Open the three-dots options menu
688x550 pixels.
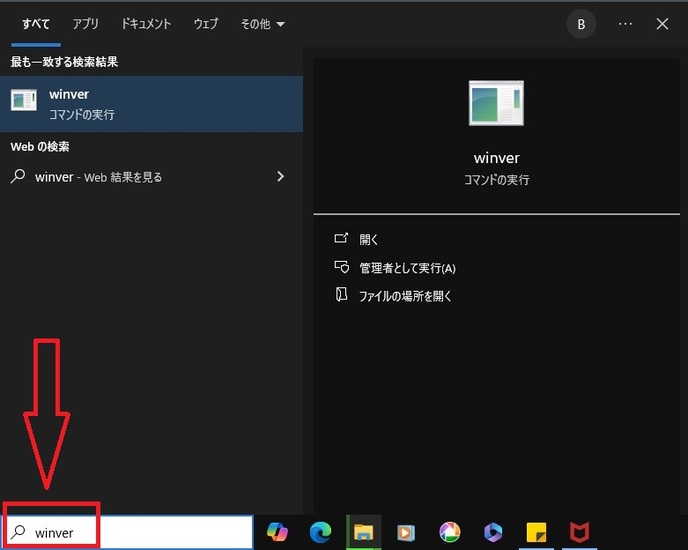coord(625,24)
